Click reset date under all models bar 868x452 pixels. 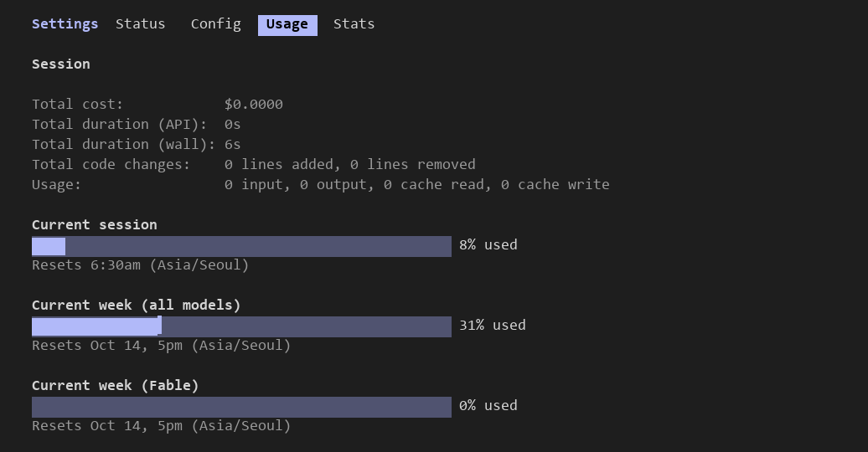click(161, 346)
